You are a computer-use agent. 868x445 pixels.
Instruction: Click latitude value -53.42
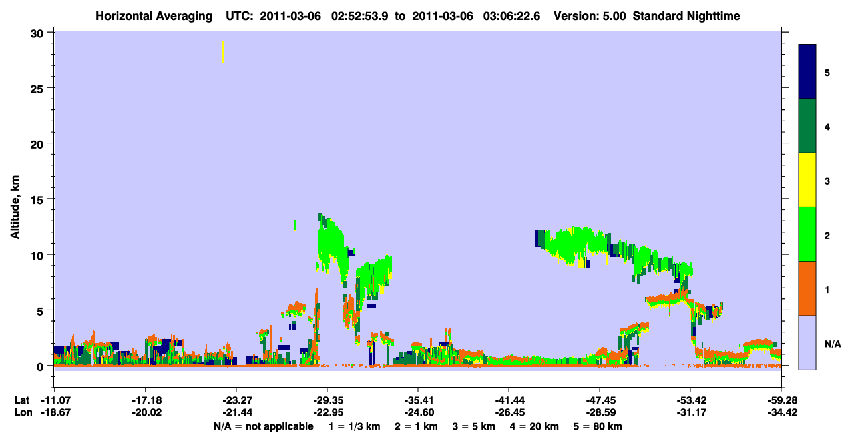pyautogui.click(x=690, y=400)
